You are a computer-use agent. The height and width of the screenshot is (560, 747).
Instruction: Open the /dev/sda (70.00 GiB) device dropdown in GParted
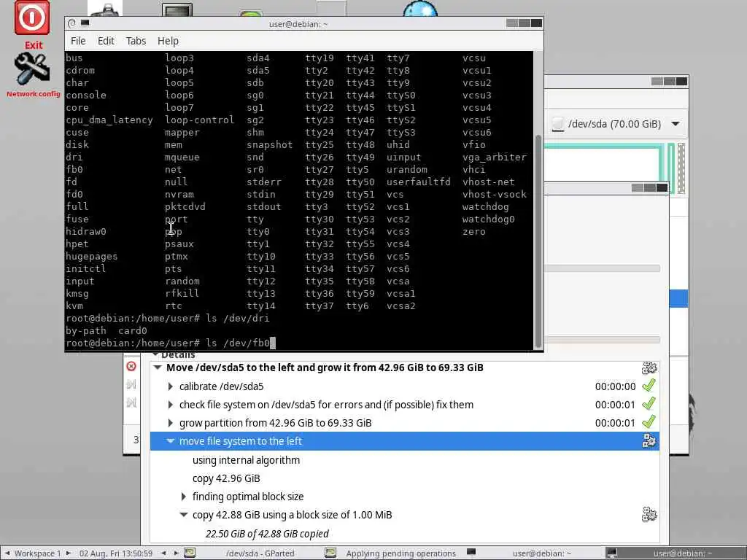(x=616, y=124)
